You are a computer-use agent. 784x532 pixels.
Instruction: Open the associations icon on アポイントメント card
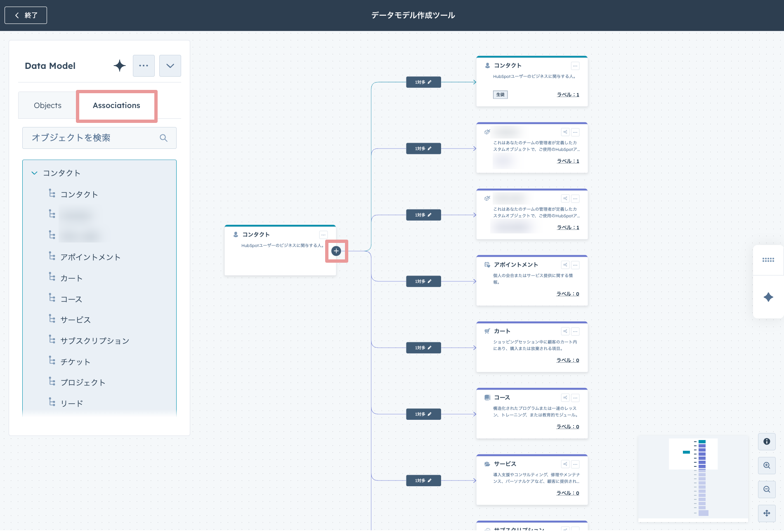click(565, 265)
